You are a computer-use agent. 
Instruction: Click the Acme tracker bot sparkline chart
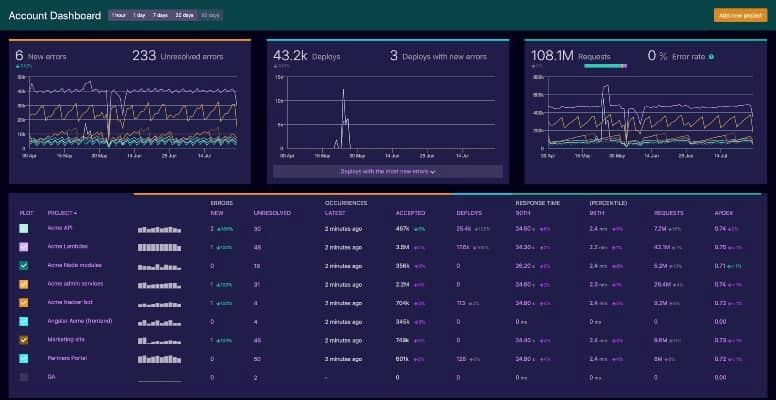[159, 304]
